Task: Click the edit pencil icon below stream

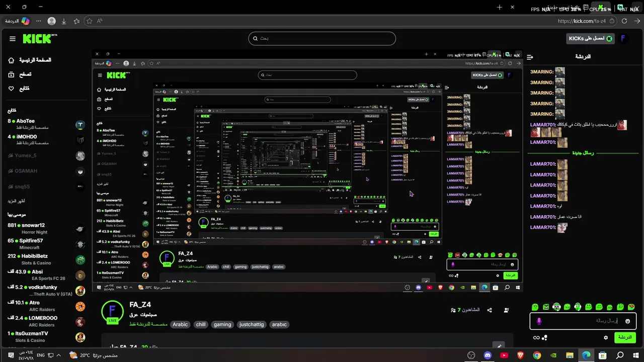Action: tap(498, 346)
